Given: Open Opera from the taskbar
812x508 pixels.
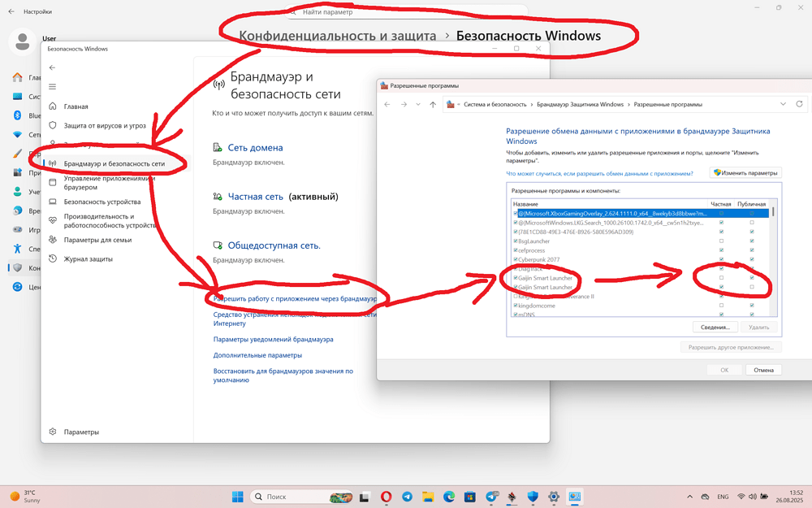Looking at the screenshot, I should pyautogui.click(x=386, y=497).
